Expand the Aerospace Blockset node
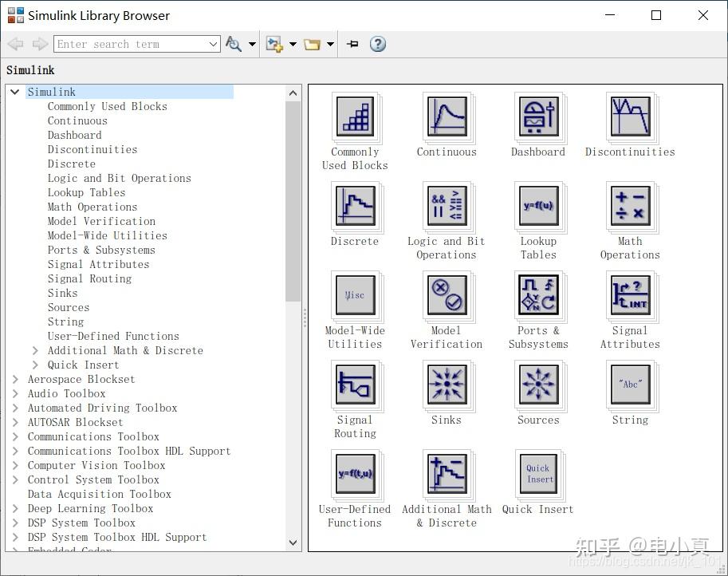Image resolution: width=728 pixels, height=576 pixels. pos(15,380)
